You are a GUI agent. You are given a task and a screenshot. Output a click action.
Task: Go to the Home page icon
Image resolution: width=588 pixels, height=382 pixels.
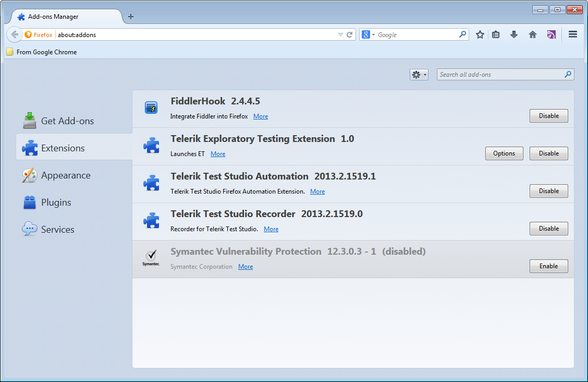pos(532,34)
